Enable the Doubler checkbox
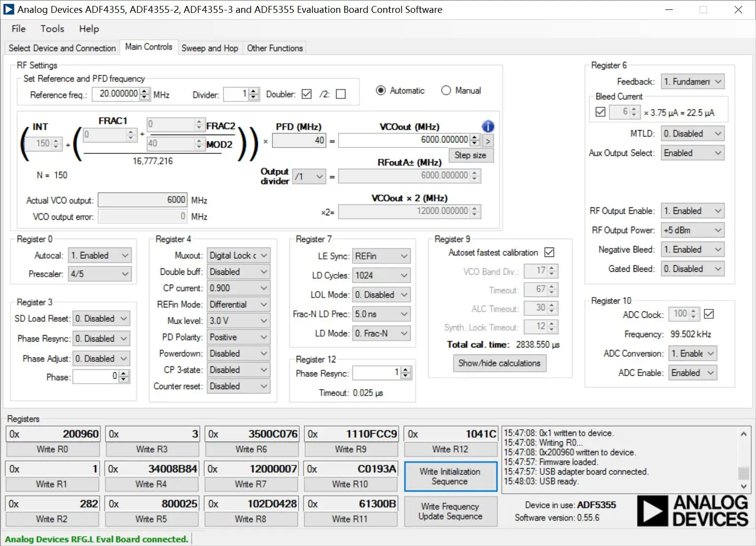The height and width of the screenshot is (546, 756). click(307, 94)
